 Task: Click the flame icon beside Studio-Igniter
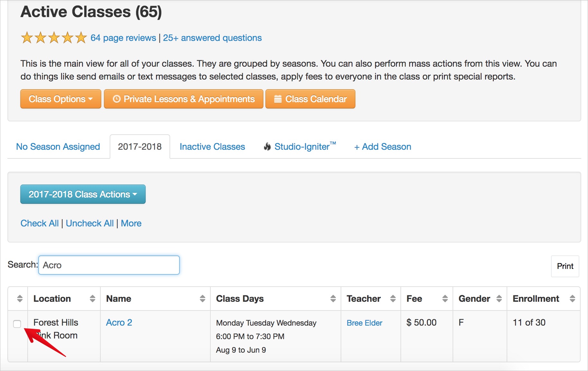click(267, 147)
